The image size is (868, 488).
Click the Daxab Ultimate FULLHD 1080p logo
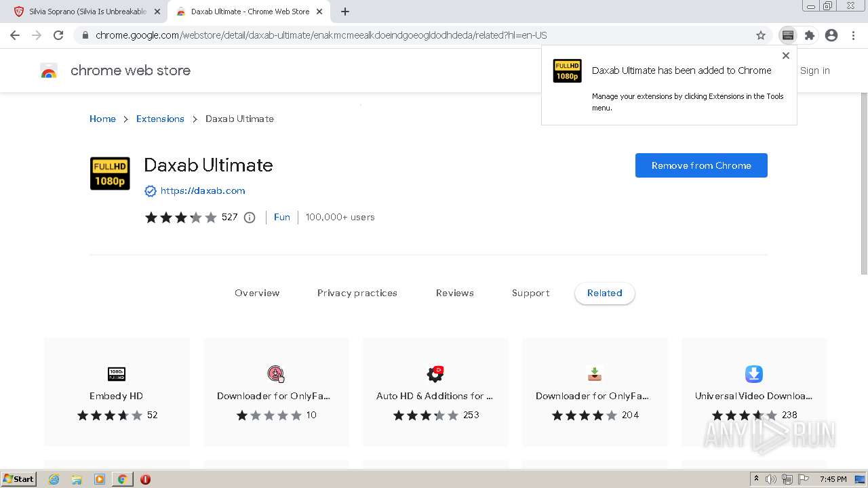coord(110,174)
